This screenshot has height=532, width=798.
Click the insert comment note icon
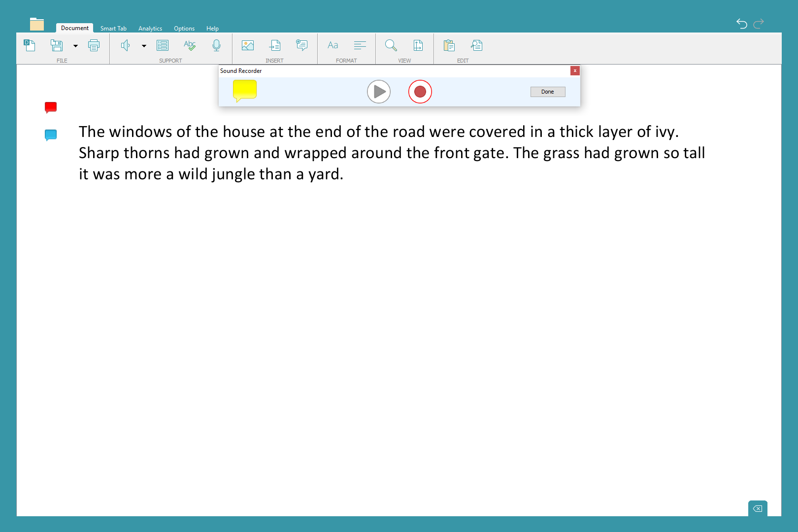(301, 46)
